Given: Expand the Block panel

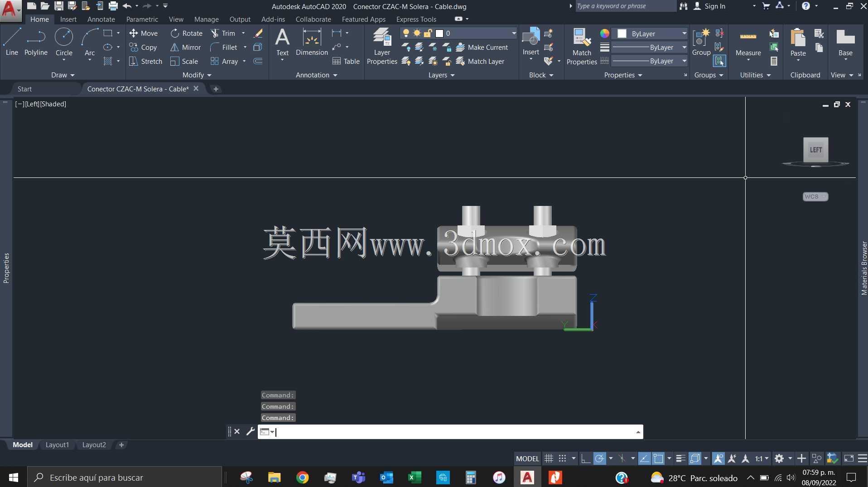Looking at the screenshot, I should (541, 75).
